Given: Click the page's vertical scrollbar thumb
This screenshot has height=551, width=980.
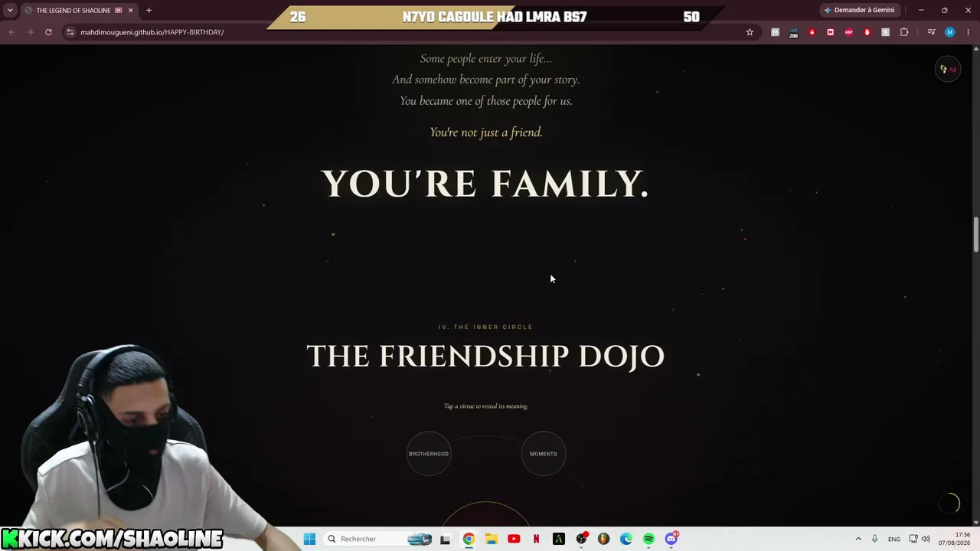Looking at the screenshot, I should pos(976,234).
